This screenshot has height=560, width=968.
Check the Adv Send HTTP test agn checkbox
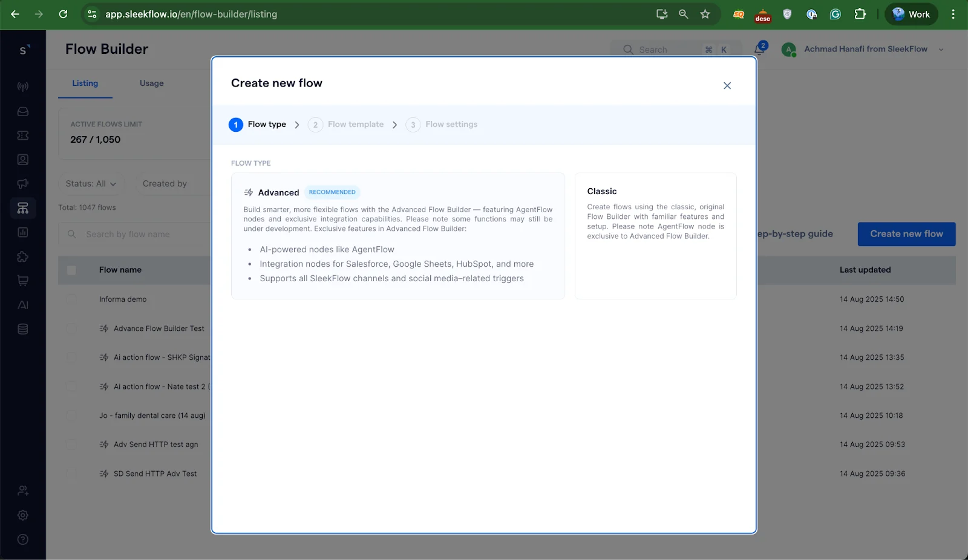click(71, 444)
